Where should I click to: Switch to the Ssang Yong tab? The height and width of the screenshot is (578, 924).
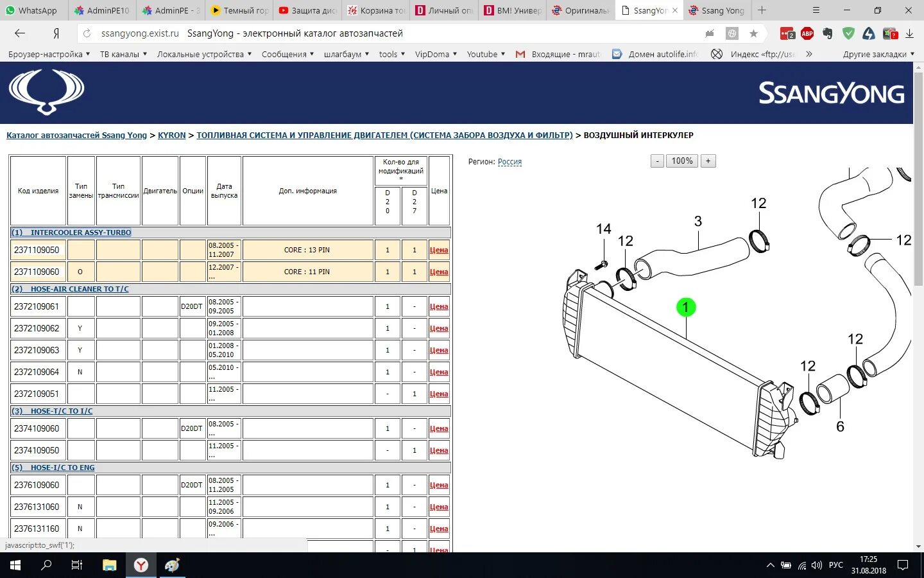(x=717, y=10)
